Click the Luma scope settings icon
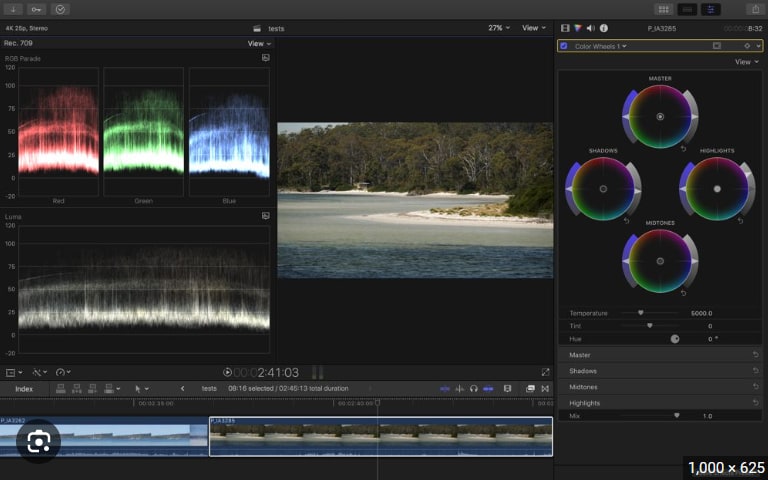Viewport: 768px width, 480px height. 265,216
